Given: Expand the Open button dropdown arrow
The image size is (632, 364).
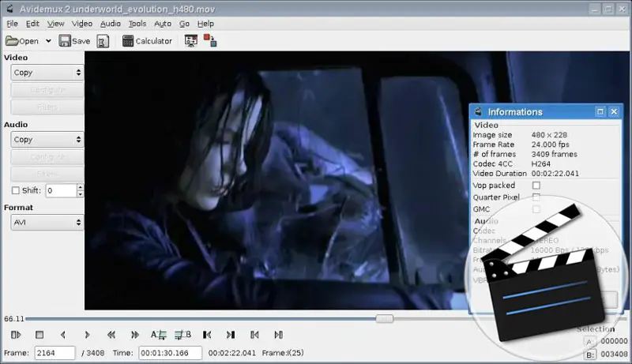Looking at the screenshot, I should (48, 41).
